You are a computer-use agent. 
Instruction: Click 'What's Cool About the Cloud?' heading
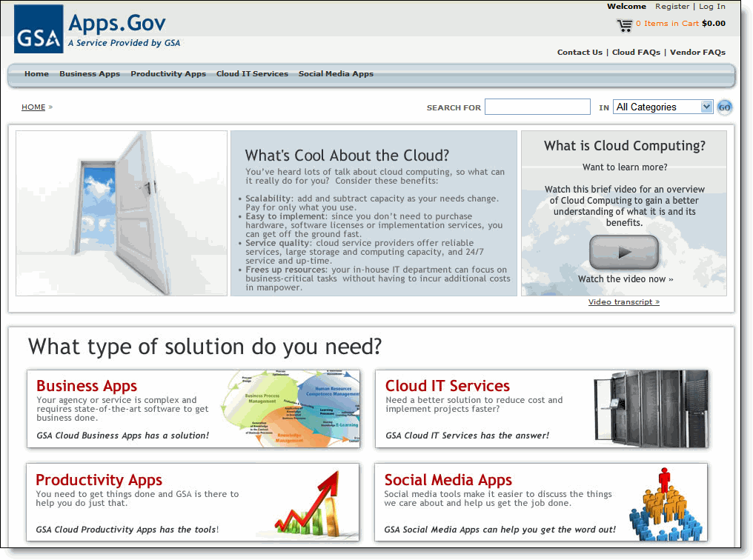347,156
